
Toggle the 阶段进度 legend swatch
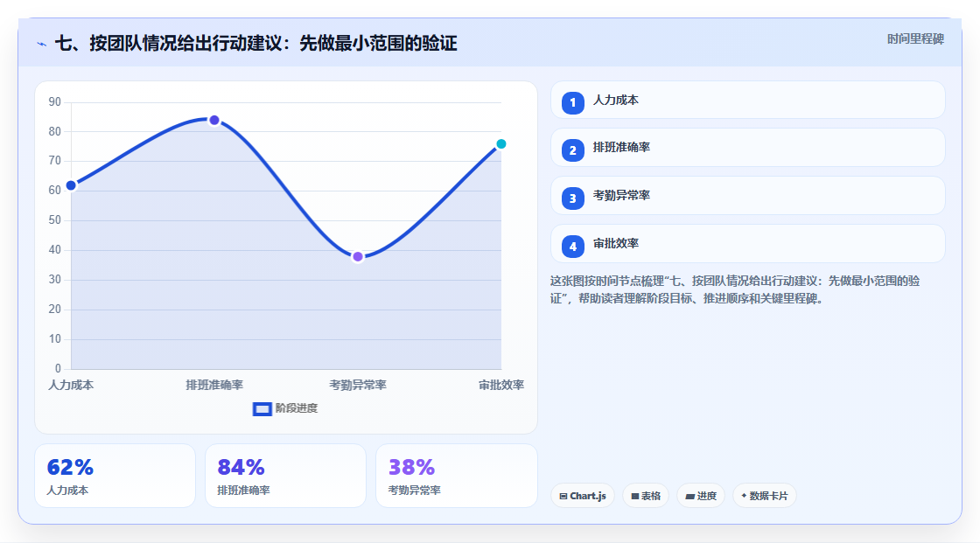point(262,409)
